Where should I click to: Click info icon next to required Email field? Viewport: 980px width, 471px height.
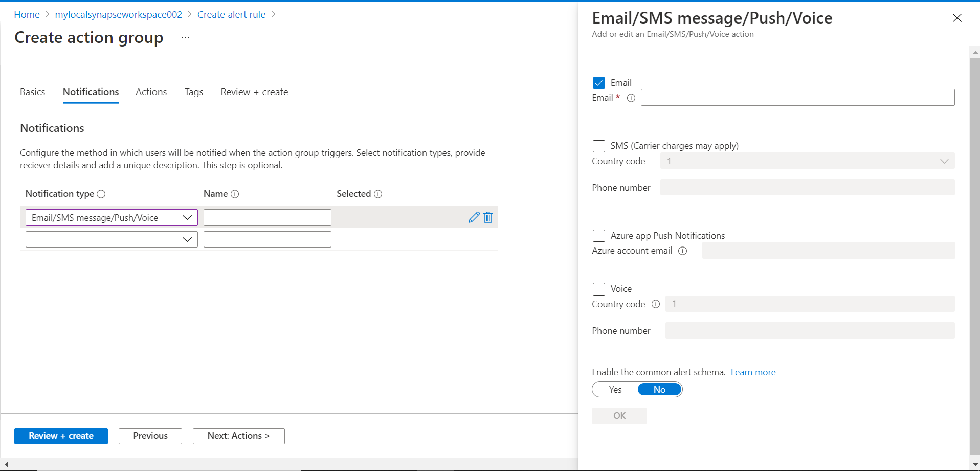point(631,98)
